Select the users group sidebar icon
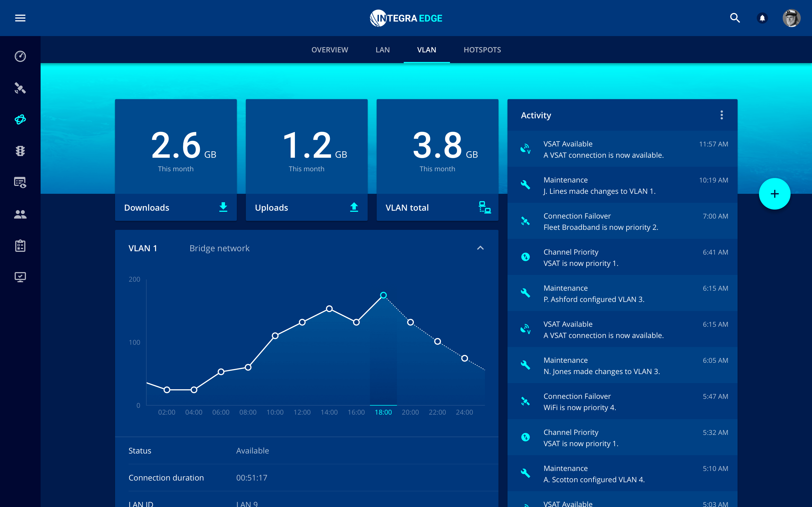Screen dimensions: 812x507 [20, 214]
